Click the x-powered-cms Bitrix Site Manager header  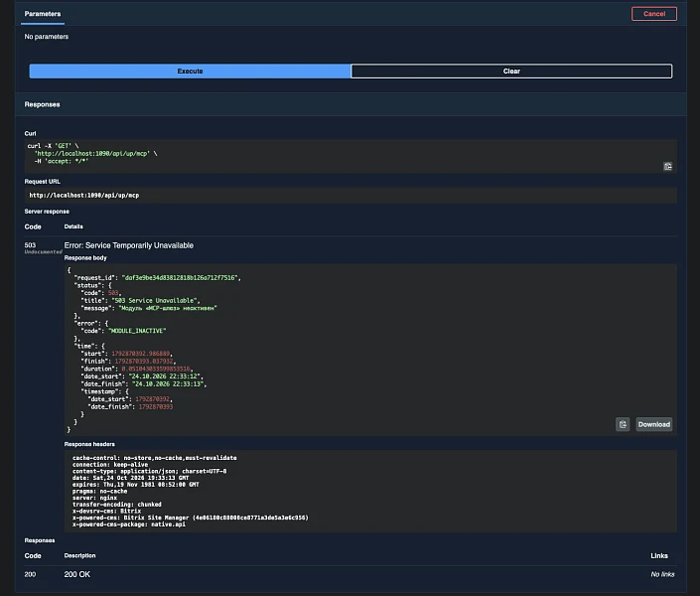coord(191,518)
